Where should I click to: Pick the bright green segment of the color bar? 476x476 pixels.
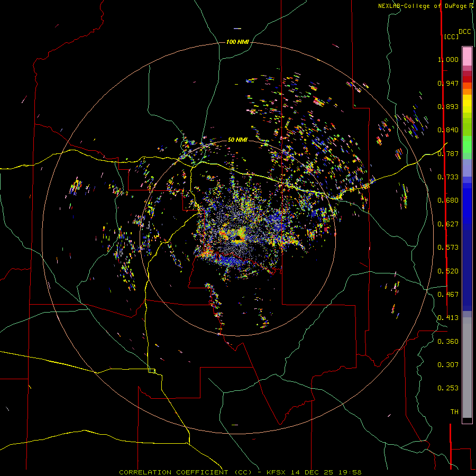coord(467,144)
